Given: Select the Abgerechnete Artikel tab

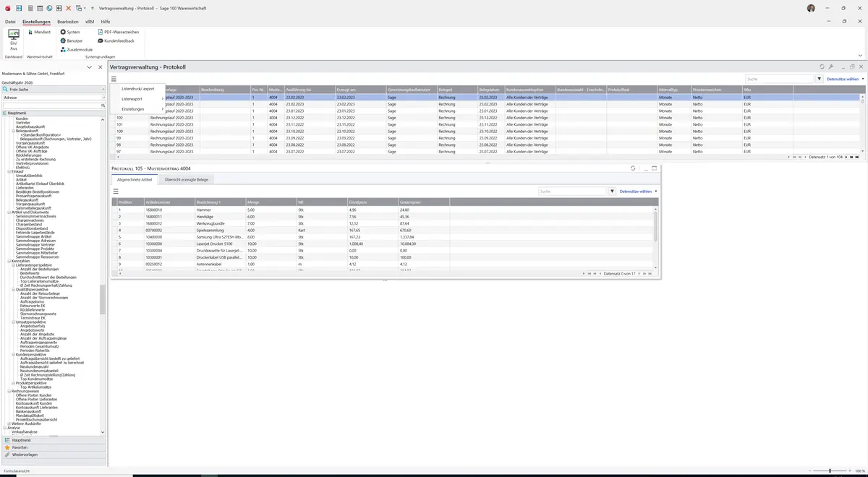Looking at the screenshot, I should (135, 179).
